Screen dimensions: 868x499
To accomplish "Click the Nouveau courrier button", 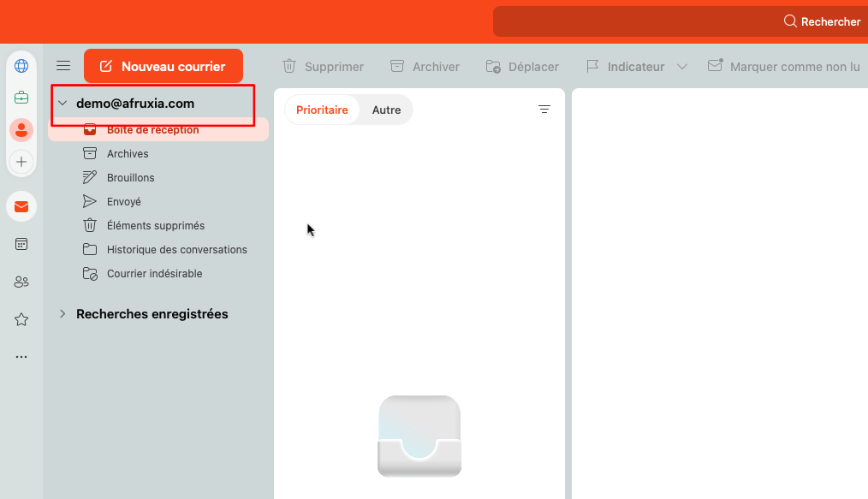I will (163, 66).
